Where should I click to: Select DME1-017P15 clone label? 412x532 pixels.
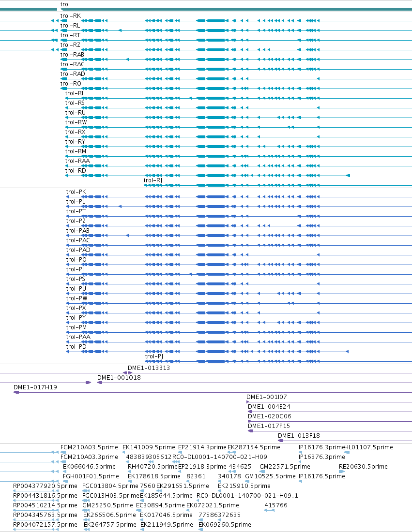[269, 426]
